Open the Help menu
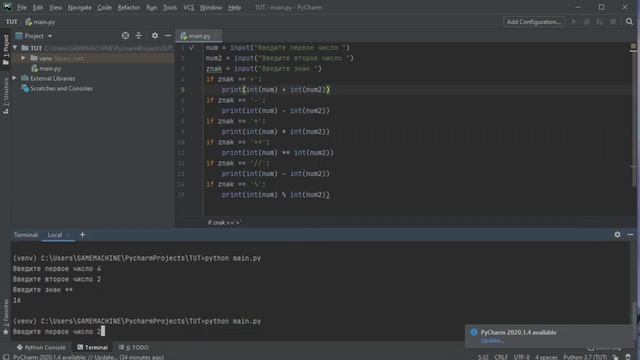The image size is (640, 360). (234, 7)
